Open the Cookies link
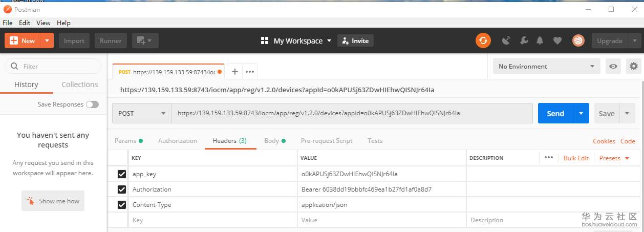This screenshot has width=644, height=232. click(x=604, y=141)
